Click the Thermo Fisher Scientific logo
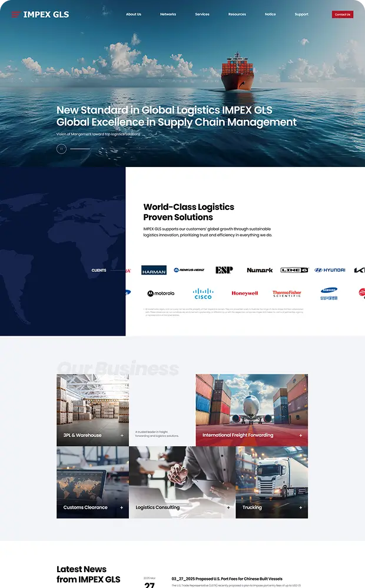 (x=287, y=293)
